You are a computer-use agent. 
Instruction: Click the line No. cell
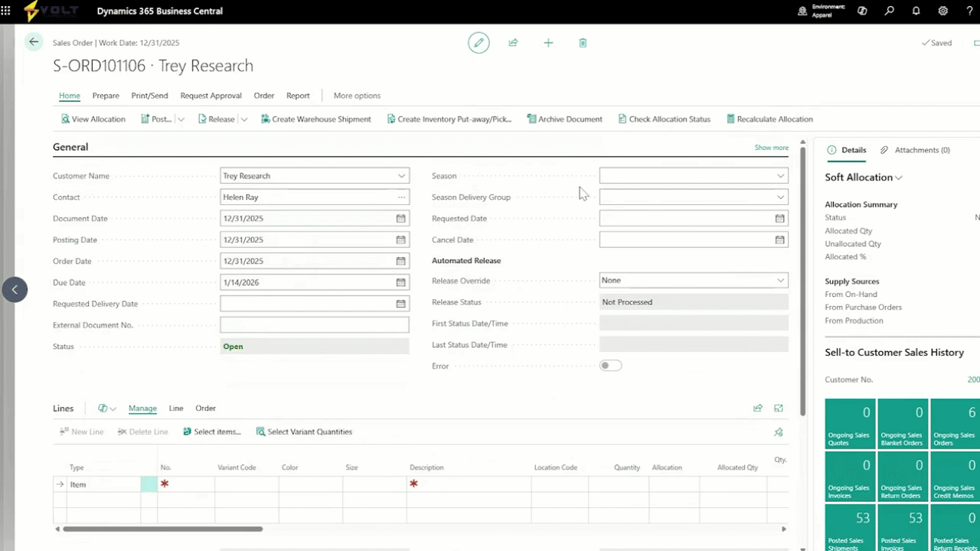point(186,484)
